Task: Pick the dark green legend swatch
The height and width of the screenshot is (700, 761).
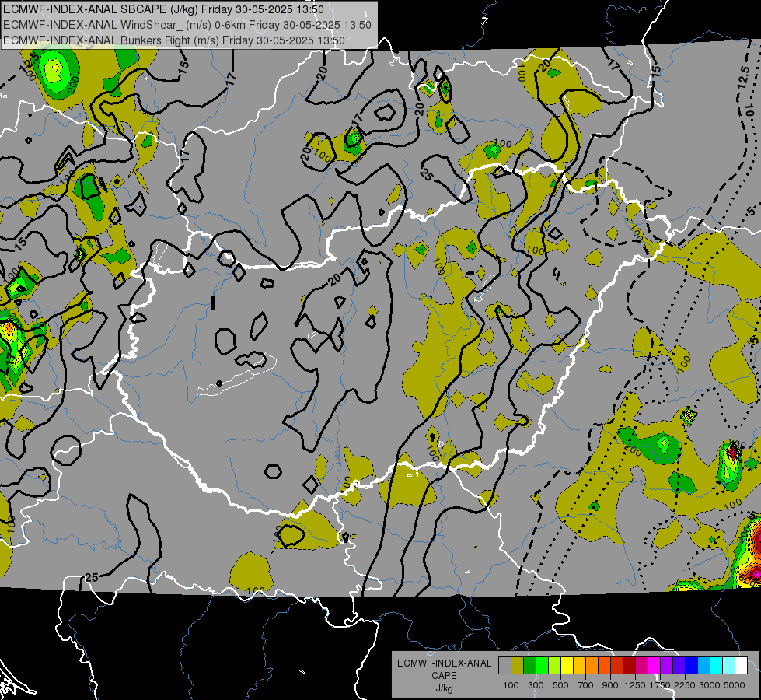Action: coord(529,666)
